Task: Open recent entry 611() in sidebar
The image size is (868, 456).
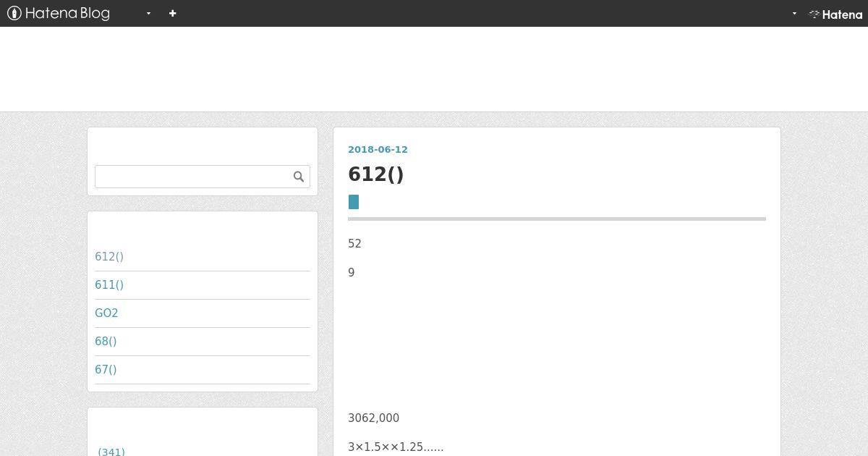Action: 109,285
